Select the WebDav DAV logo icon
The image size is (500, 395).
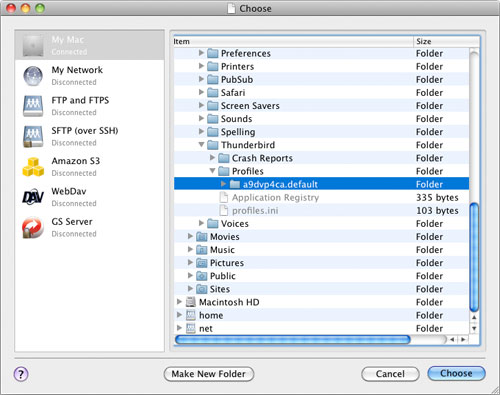(33, 197)
